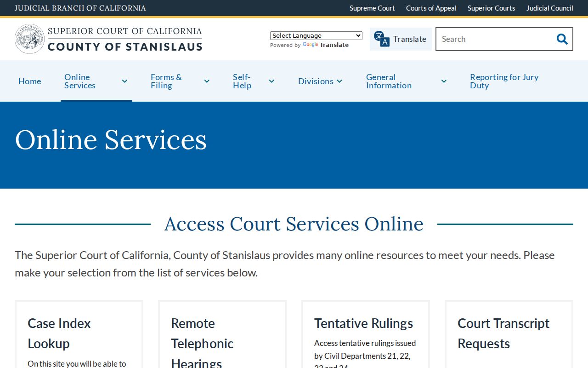Open the Divisions nav item
This screenshot has height=368, width=588.
pos(316,81)
